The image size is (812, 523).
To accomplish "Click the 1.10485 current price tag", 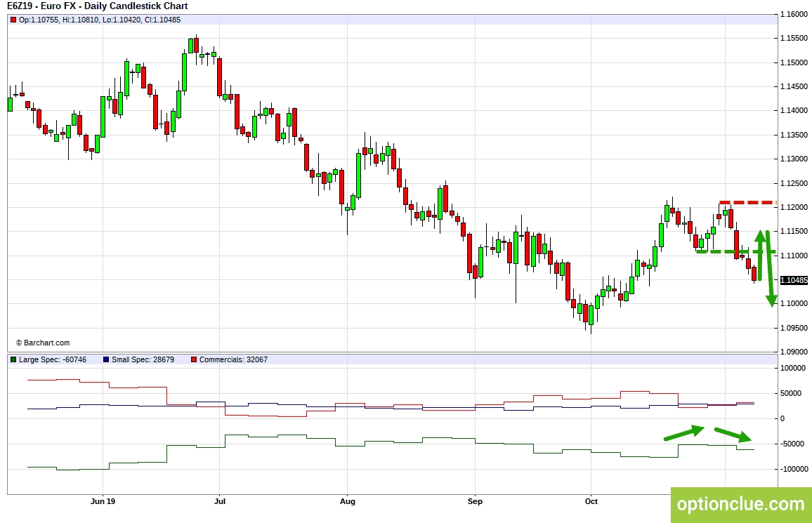I will [794, 280].
